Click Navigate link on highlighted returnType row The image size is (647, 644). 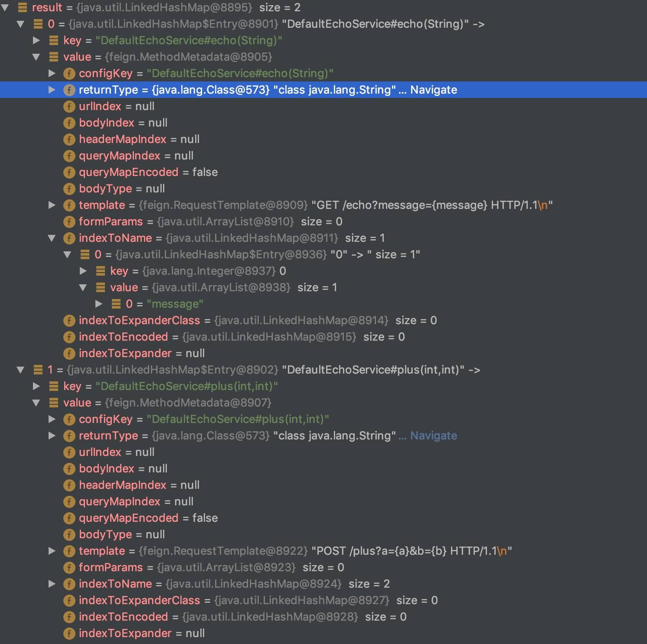433,90
